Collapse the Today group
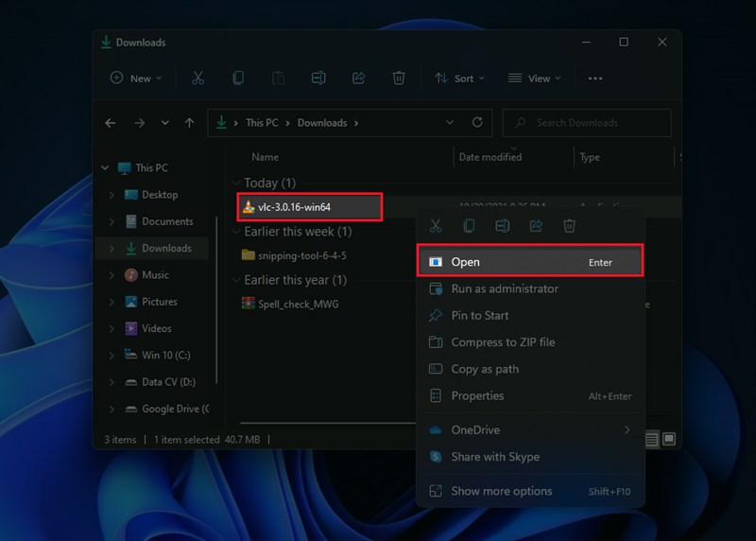Image resolution: width=756 pixels, height=541 pixels. [x=235, y=183]
